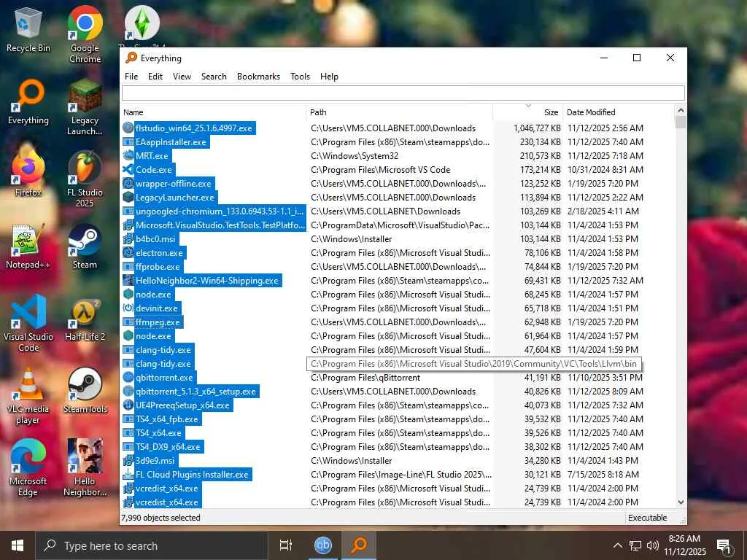The height and width of the screenshot is (560, 747).
Task: Open the taskbar clock and date
Action: 684,545
